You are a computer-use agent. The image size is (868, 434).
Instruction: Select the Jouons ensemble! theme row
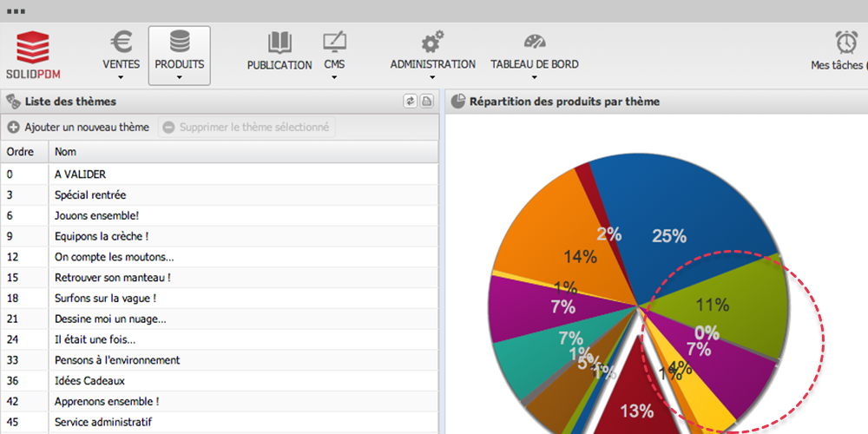click(x=220, y=216)
